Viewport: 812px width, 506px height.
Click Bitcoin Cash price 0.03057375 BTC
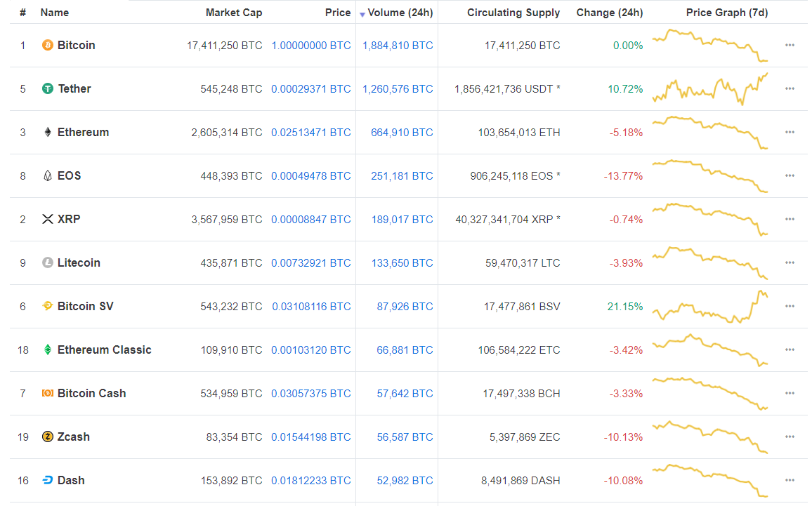coord(310,394)
